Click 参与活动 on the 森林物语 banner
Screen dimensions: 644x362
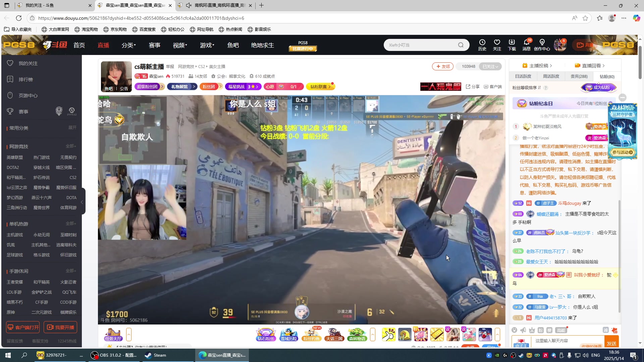tap(623, 152)
